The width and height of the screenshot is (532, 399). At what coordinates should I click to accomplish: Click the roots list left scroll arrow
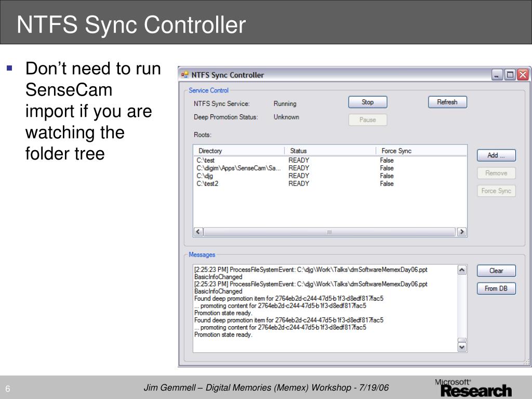[x=198, y=232]
